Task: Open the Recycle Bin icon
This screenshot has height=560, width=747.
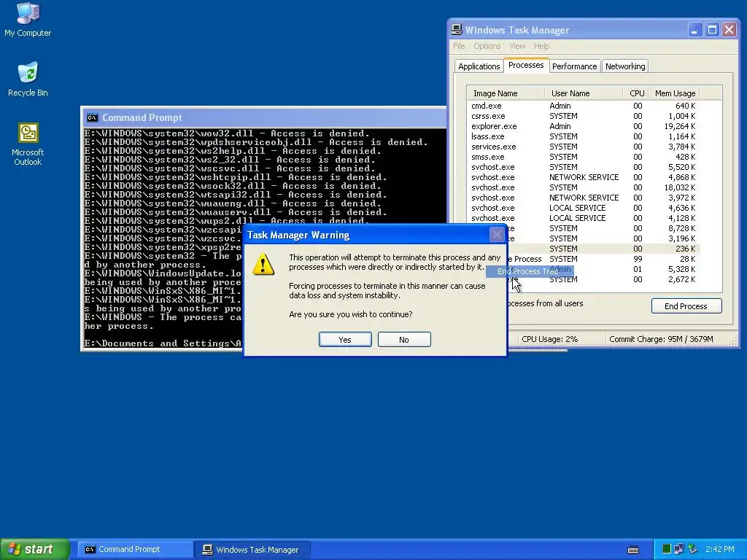Action: tap(28, 79)
